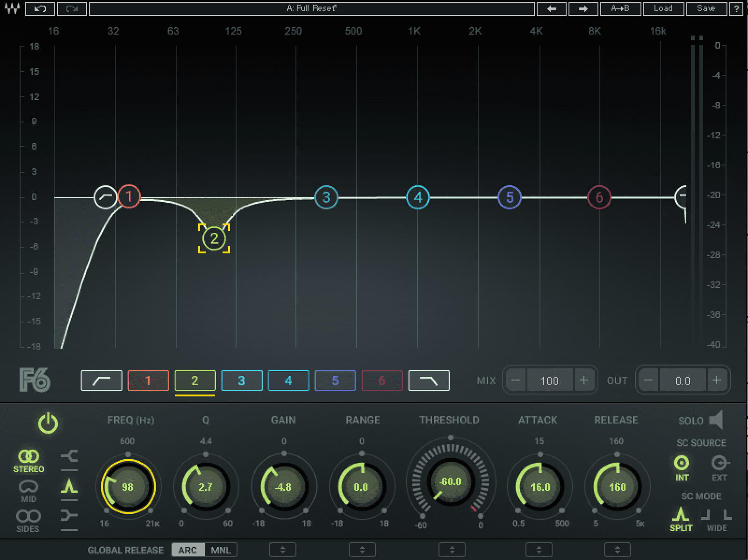Click the Out value field showing 0.0
The image size is (748, 560).
coord(683,381)
